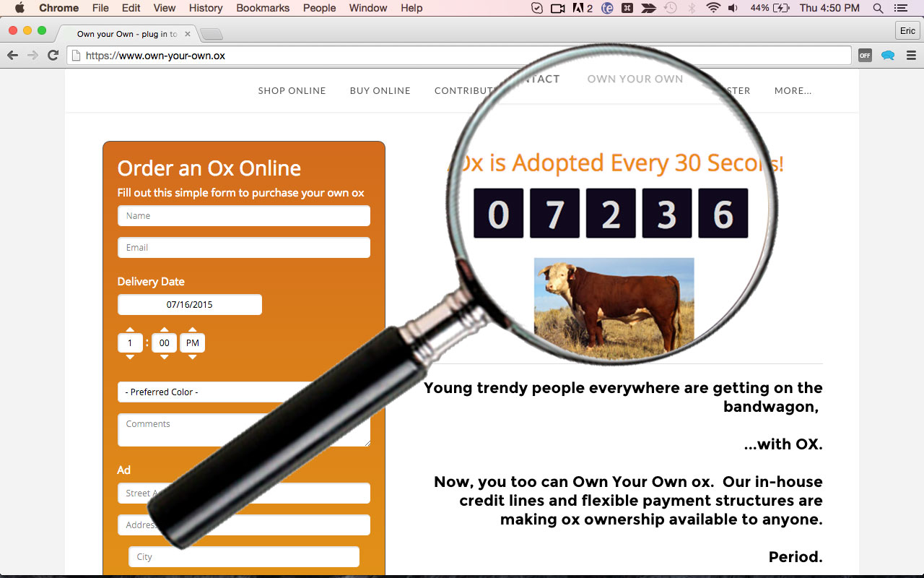Go to BUY ONLINE page
This screenshot has width=924, height=578.
(380, 90)
